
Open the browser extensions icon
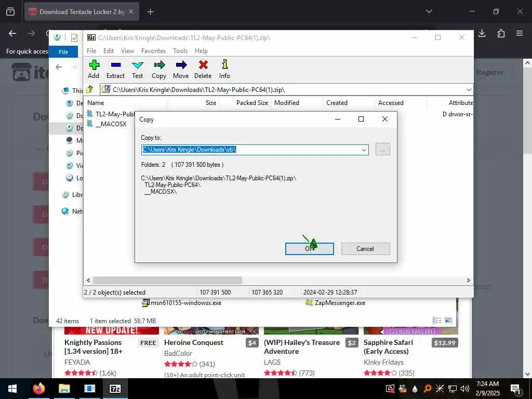pyautogui.click(x=501, y=33)
